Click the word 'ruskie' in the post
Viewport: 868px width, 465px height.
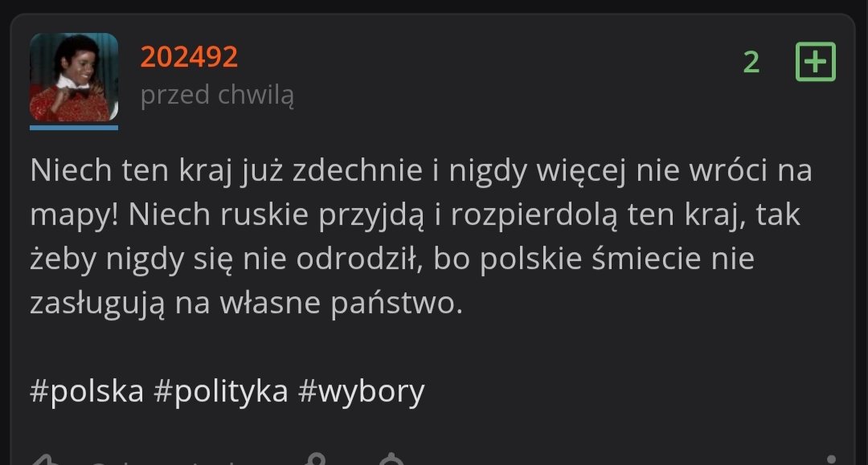[264, 214]
